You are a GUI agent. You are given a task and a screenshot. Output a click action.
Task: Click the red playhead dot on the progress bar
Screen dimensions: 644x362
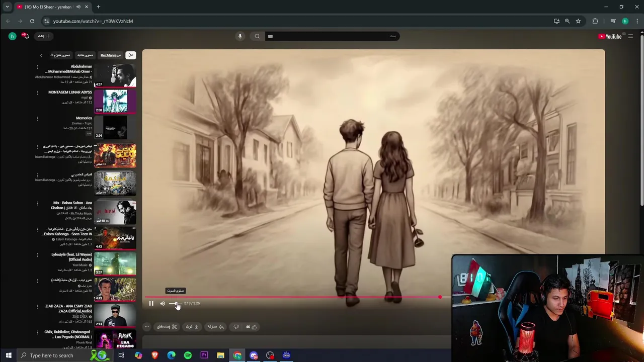pos(440,297)
